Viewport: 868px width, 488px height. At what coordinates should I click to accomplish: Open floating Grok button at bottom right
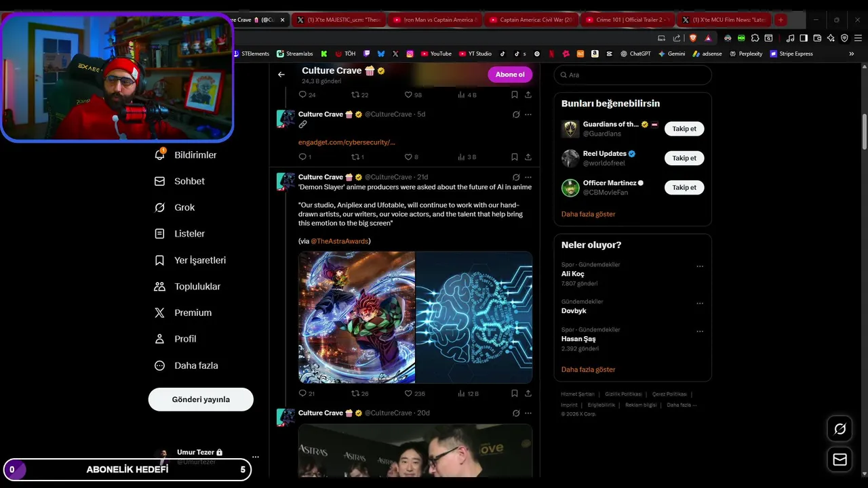tap(840, 429)
